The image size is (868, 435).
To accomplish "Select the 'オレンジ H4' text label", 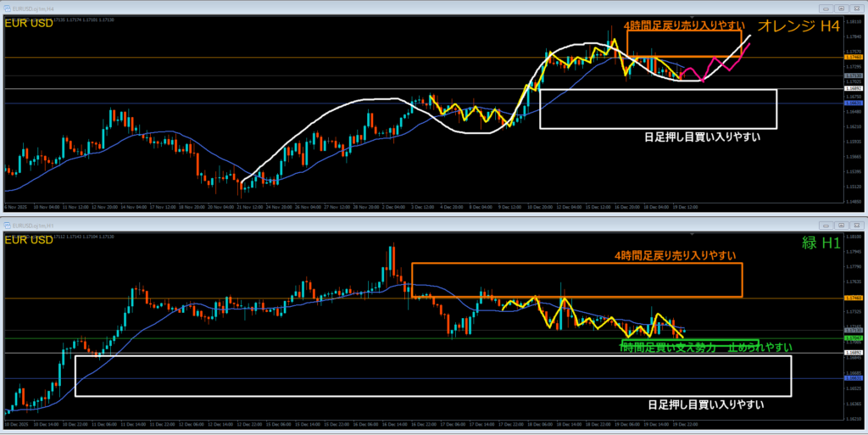I will (798, 26).
